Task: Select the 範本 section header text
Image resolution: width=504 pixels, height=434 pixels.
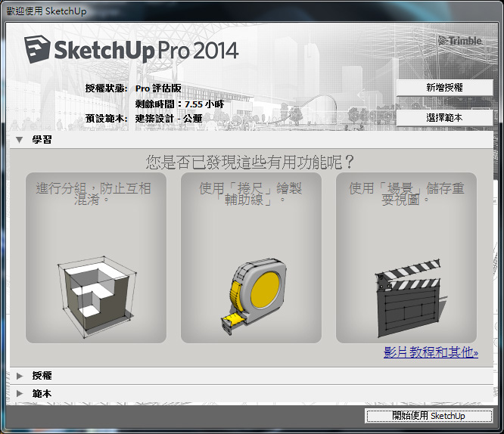Action: pos(42,393)
